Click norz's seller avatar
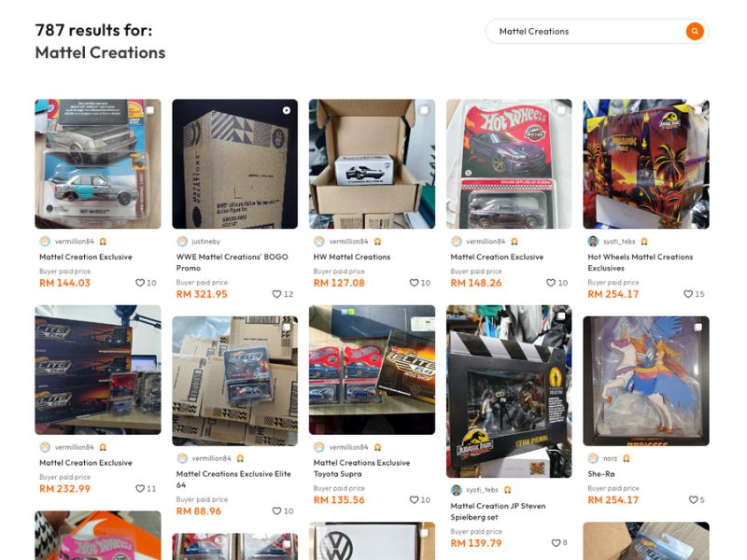747x560 pixels. pos(593,458)
